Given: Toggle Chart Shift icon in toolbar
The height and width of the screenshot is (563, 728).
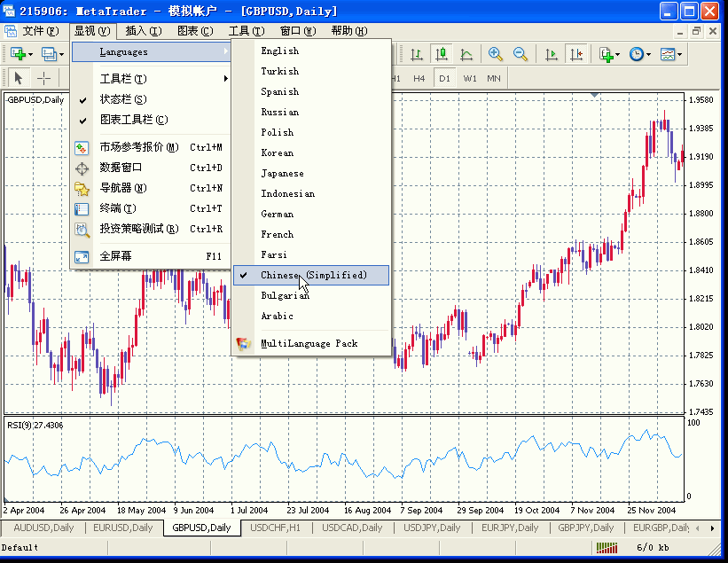Looking at the screenshot, I should click(x=576, y=54).
